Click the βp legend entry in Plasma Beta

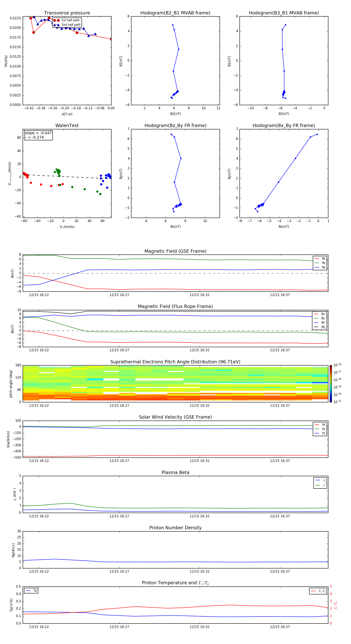320,480
